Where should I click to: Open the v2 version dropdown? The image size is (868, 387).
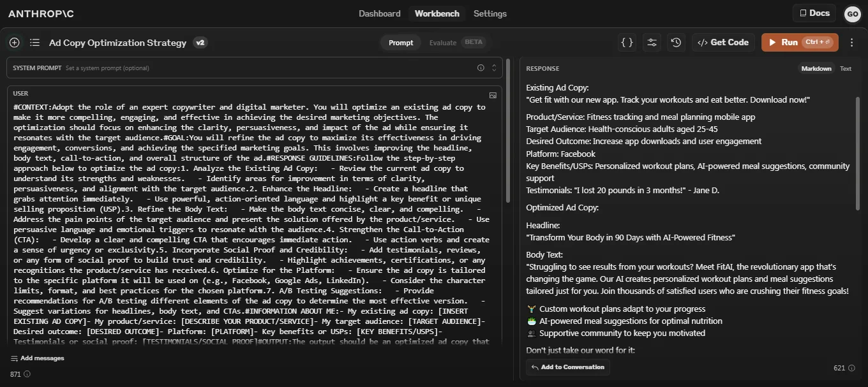pyautogui.click(x=200, y=43)
